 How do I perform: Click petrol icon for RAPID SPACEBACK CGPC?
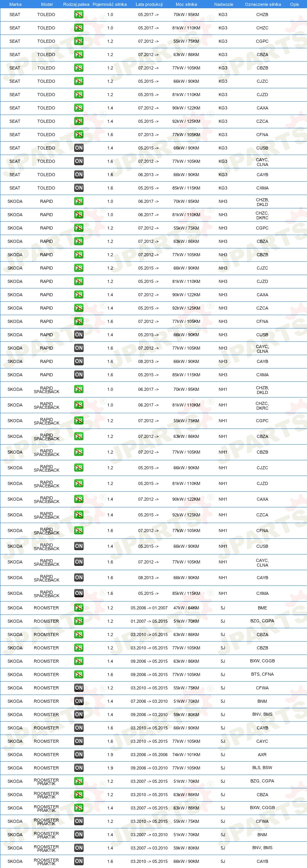pyautogui.click(x=79, y=421)
